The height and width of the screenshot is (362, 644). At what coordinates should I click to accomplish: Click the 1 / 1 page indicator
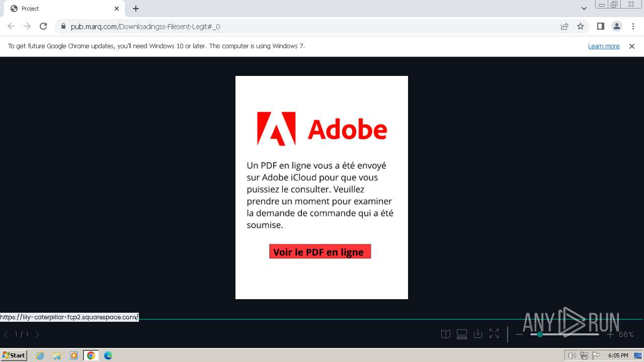pos(22,334)
